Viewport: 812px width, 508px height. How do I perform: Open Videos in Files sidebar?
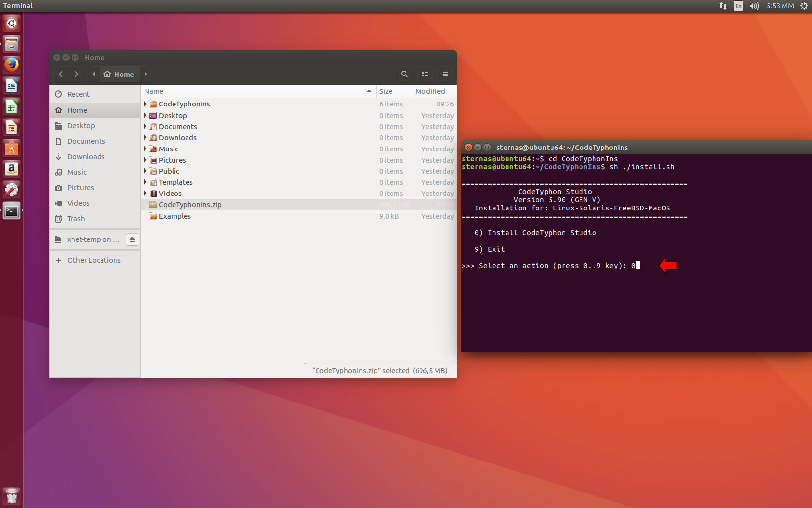95,203
